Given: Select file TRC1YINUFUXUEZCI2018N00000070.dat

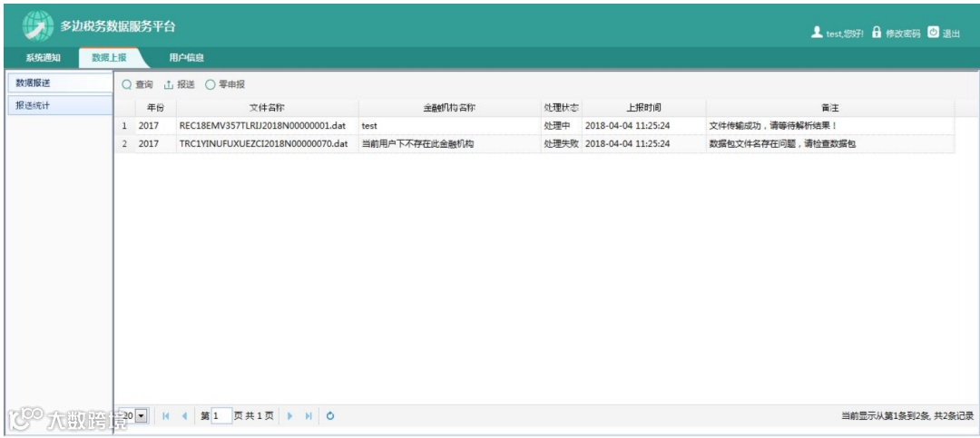Looking at the screenshot, I should coord(263,143).
